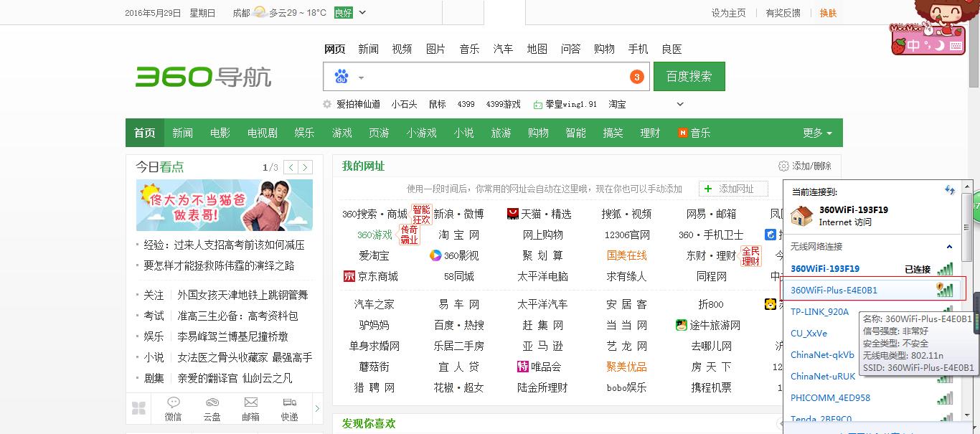The width and height of the screenshot is (980, 434).
Task: Switch to the 新闻 search category tab
Action: pos(368,49)
